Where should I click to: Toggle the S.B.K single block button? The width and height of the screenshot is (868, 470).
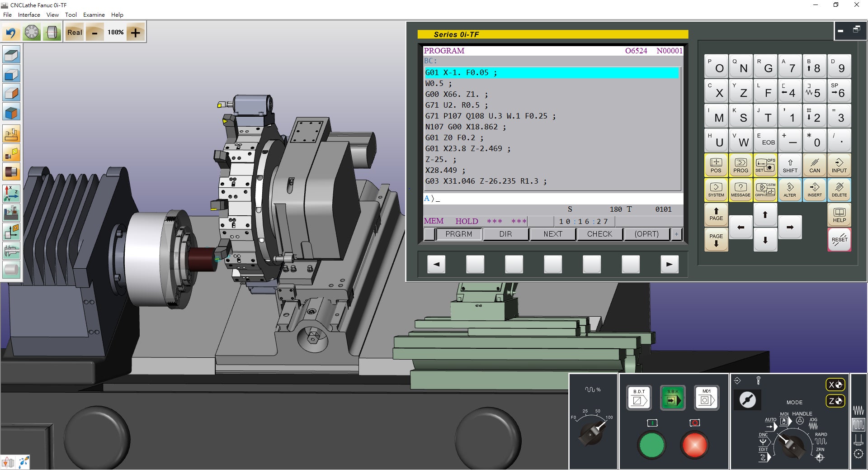pyautogui.click(x=673, y=398)
